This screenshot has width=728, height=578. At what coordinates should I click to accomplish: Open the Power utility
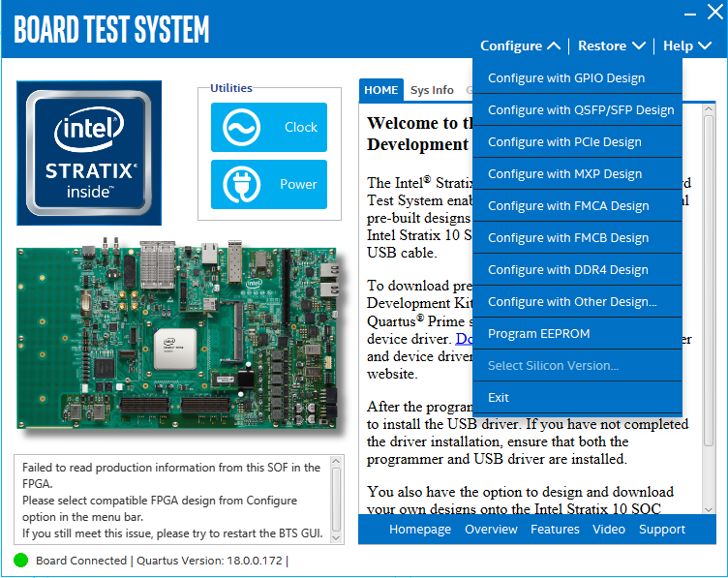point(269,184)
